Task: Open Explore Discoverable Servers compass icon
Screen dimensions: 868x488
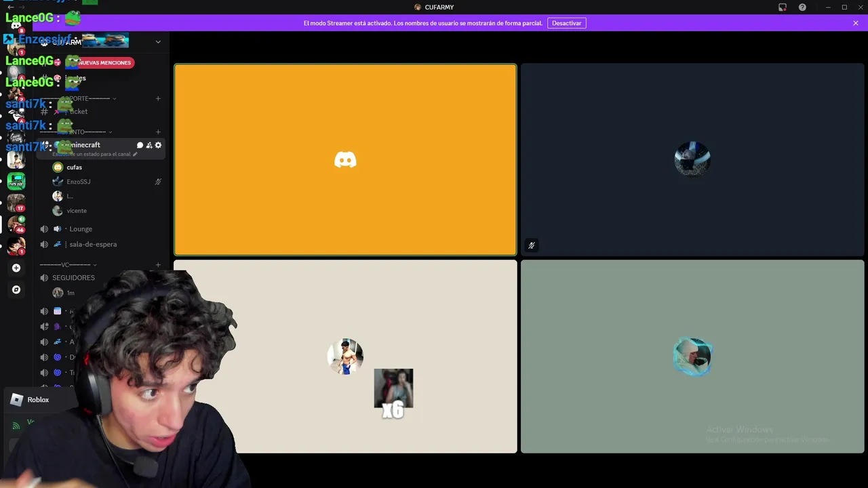Action: click(x=16, y=289)
